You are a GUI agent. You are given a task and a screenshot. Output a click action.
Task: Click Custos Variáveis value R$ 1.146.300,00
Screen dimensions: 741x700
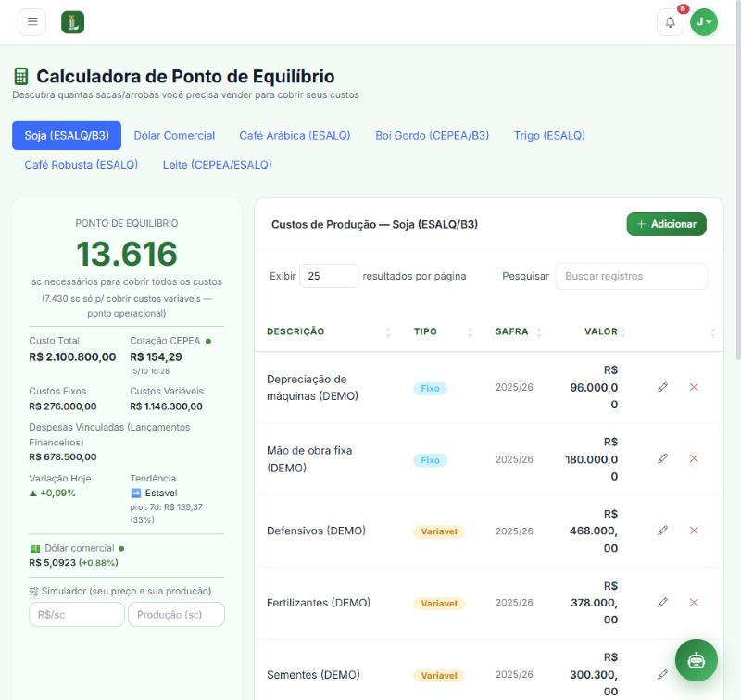(x=167, y=406)
